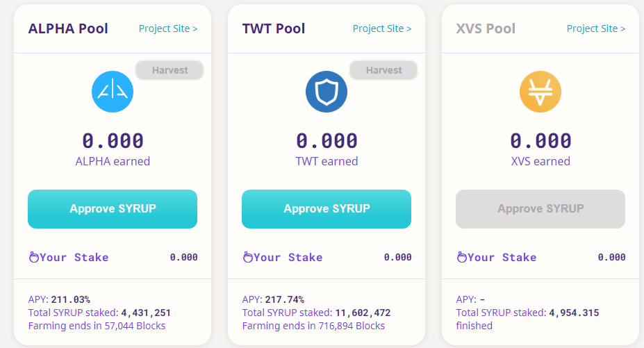
Task: Select the TWT Pool title
Action: (274, 28)
